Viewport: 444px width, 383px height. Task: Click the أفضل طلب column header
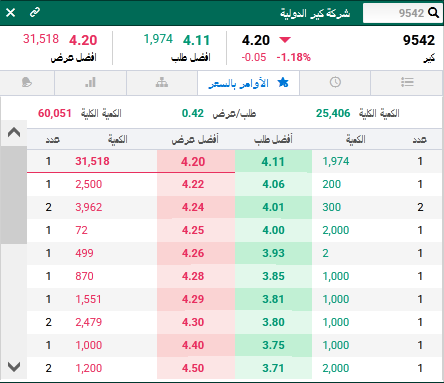click(x=273, y=139)
